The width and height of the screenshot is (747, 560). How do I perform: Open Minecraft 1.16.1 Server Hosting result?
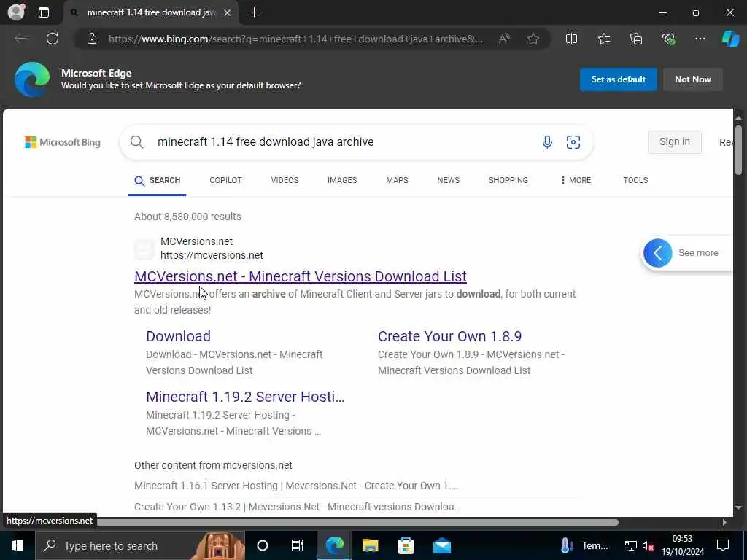pyautogui.click(x=296, y=486)
